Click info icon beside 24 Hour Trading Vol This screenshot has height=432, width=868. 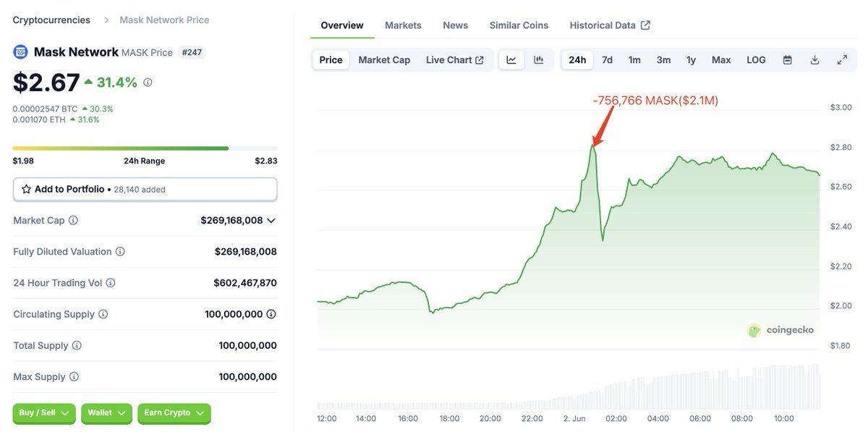(111, 283)
